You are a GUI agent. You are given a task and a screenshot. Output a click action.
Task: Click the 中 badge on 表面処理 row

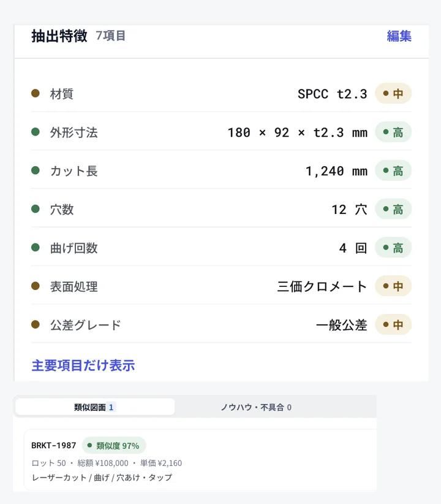pos(393,286)
